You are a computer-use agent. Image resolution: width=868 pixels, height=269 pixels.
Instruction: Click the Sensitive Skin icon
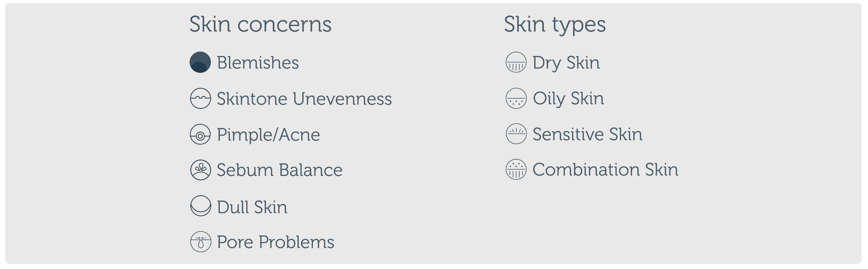pos(515,134)
